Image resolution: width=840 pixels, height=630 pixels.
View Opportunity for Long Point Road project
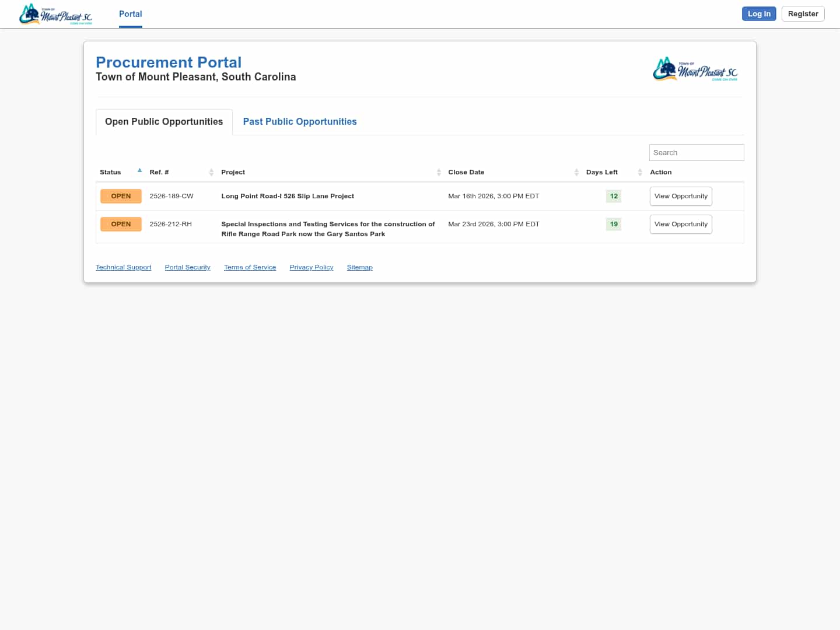681,196
